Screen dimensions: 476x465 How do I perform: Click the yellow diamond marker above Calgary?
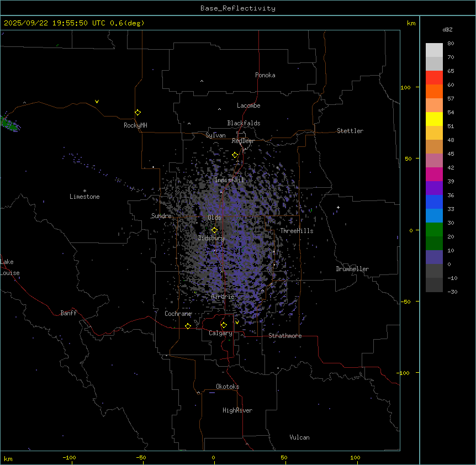tap(224, 325)
